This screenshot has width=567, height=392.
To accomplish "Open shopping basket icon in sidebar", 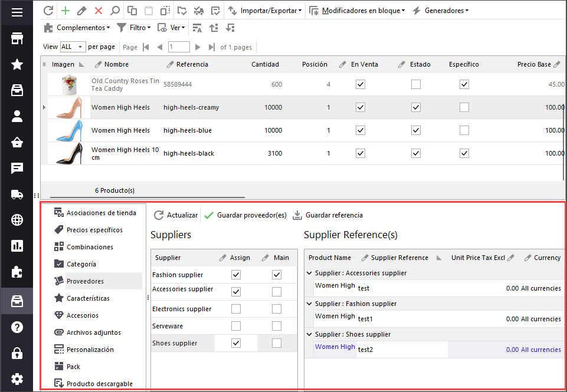I will click(17, 142).
